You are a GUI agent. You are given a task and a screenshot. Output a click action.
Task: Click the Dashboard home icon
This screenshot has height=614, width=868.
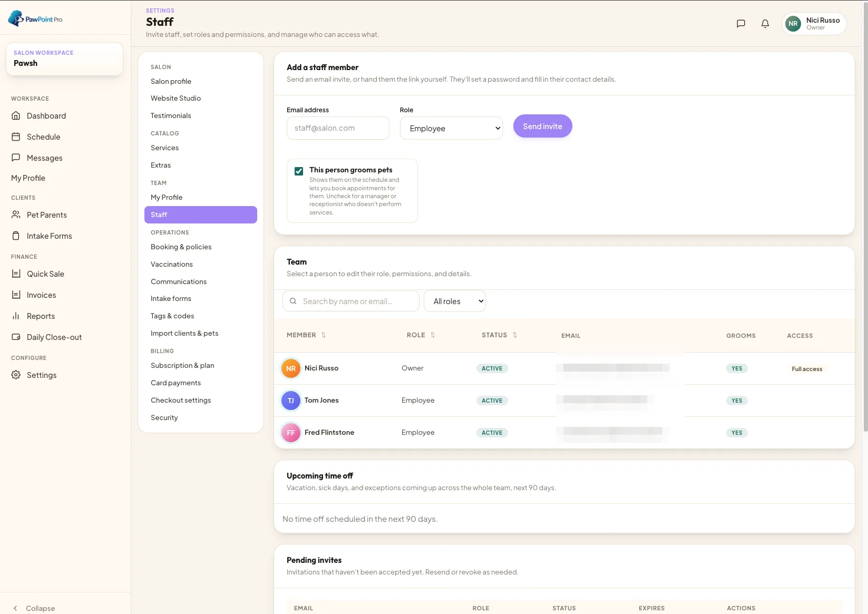(x=16, y=115)
